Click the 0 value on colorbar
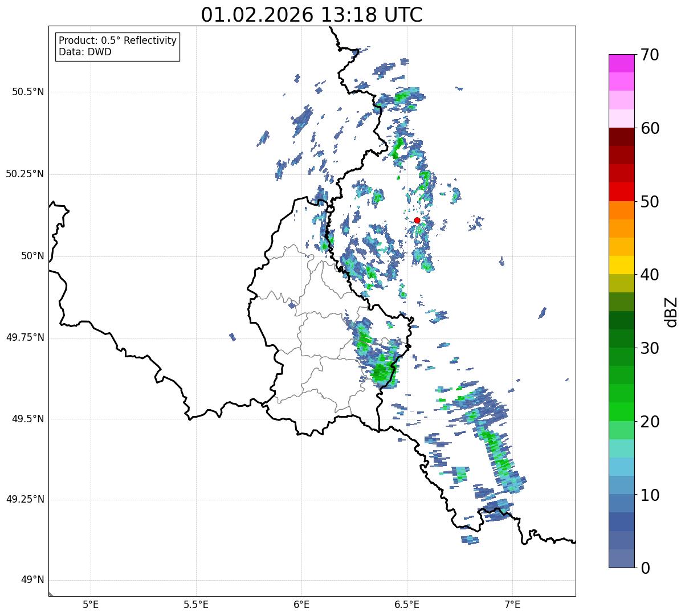This screenshot has height=616, width=685. [x=645, y=568]
